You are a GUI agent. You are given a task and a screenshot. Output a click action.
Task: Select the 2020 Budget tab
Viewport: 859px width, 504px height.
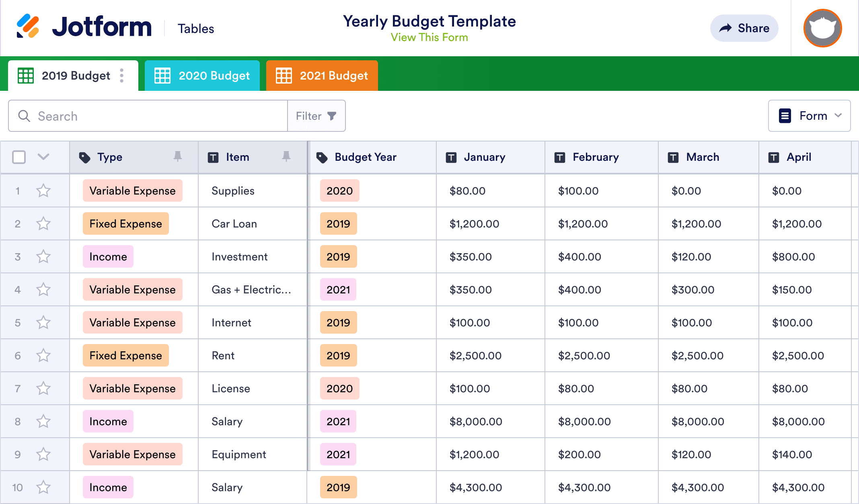click(x=203, y=76)
